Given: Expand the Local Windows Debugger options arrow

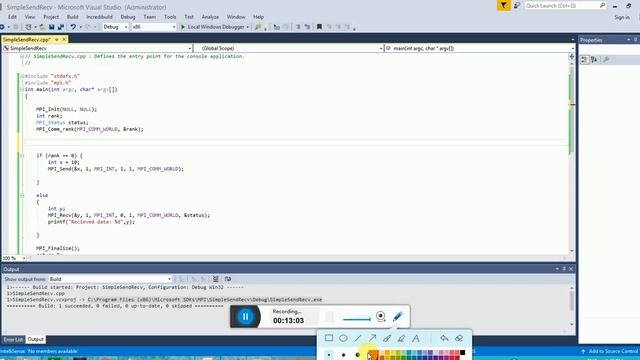Looking at the screenshot, I should pyautogui.click(x=248, y=27).
